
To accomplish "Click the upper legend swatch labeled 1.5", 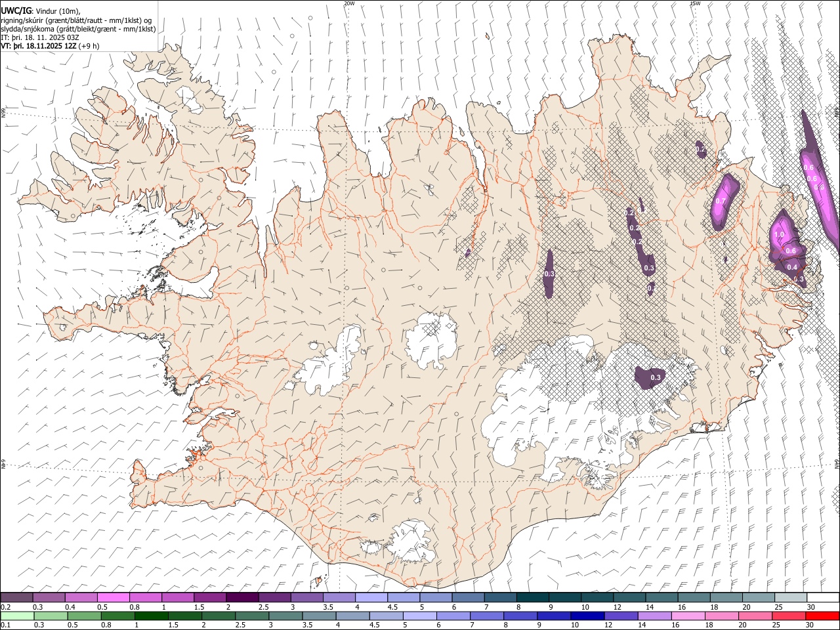I will click(x=210, y=598).
